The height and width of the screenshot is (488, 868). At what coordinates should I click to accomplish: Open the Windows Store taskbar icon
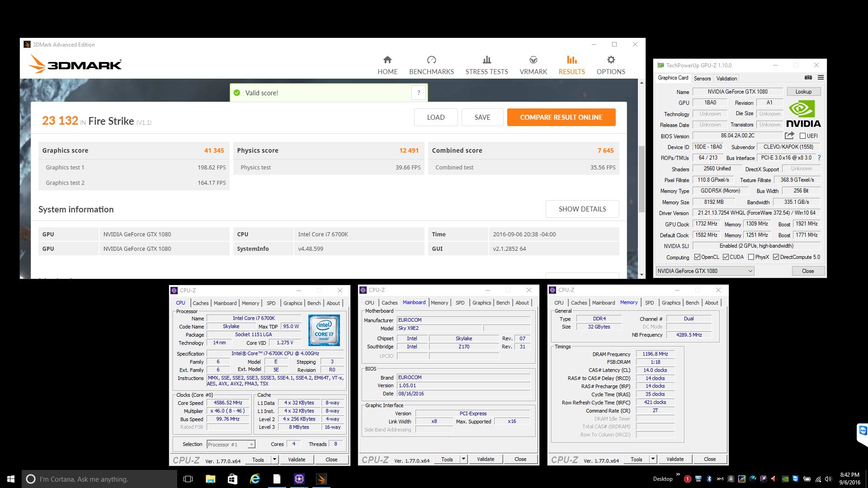click(232, 479)
